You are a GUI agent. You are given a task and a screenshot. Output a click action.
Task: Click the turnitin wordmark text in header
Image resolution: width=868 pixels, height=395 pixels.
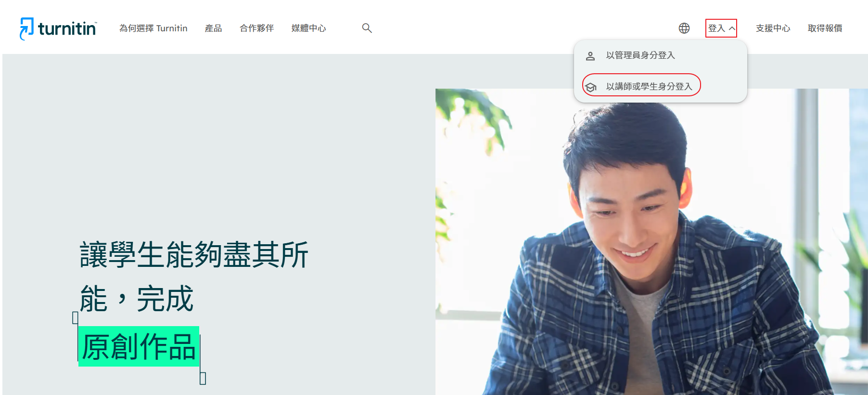click(67, 29)
